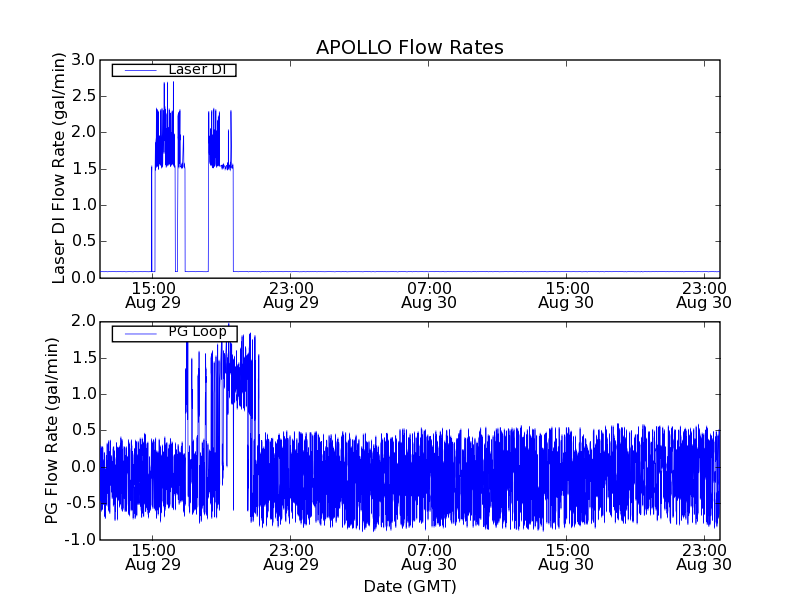Click the blue line sample in PG Loop legend
800x600 pixels.
[x=138, y=333]
